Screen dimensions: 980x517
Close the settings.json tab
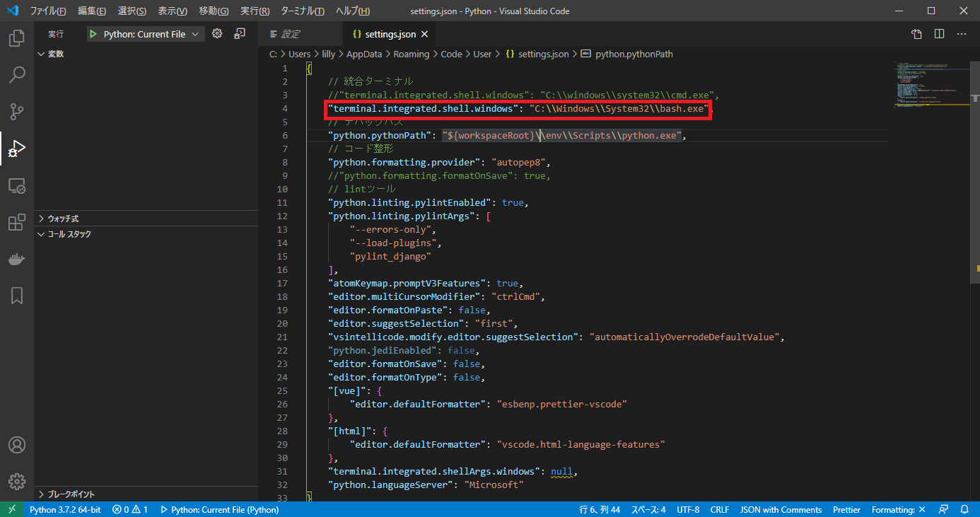coord(424,34)
